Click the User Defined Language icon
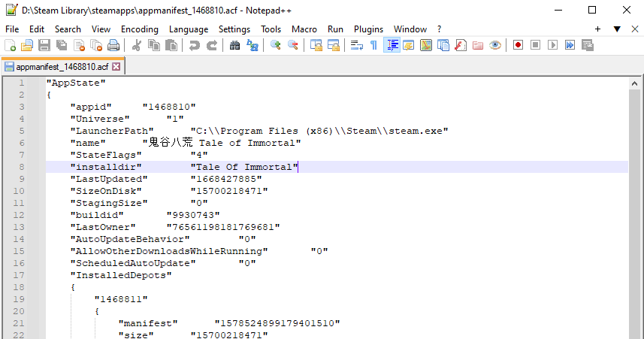Screen dimensions: 644x339 (x=408, y=45)
